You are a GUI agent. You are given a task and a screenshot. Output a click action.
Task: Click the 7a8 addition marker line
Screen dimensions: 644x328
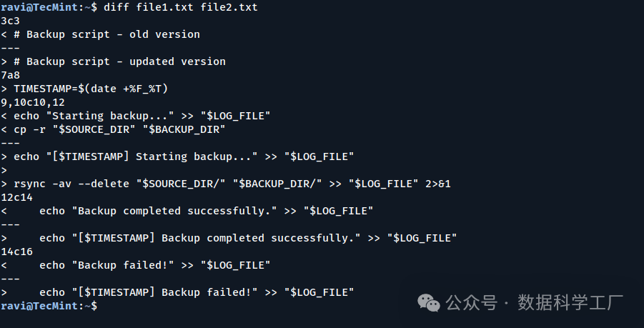tap(11, 75)
